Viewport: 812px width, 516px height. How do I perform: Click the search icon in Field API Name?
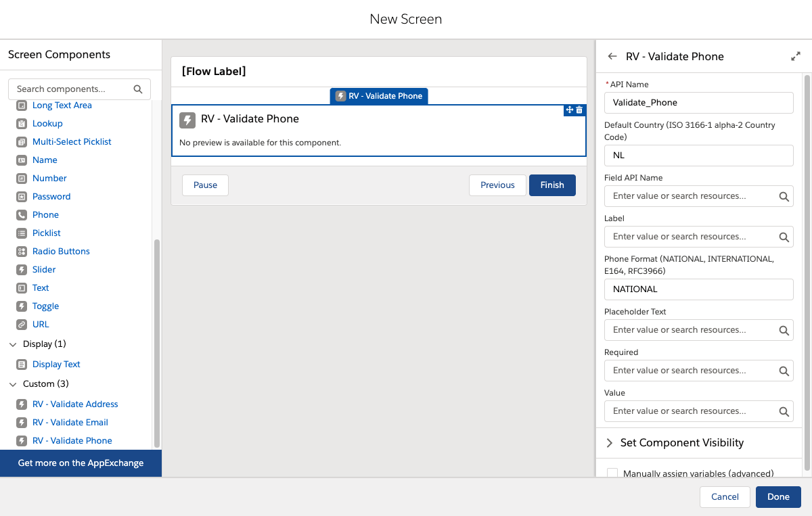click(784, 196)
